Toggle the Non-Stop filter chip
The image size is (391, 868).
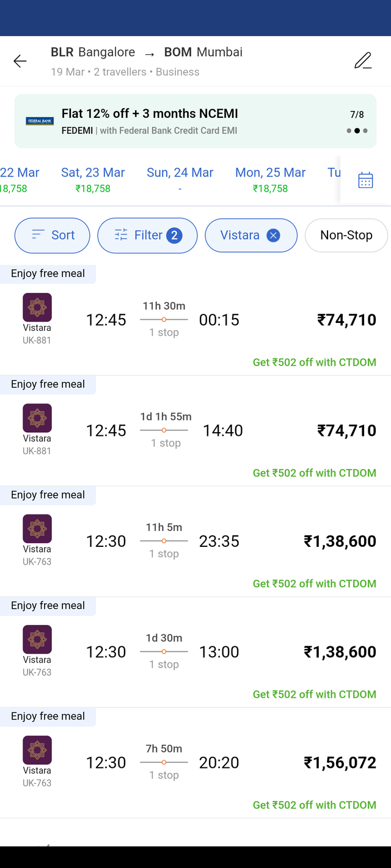pos(346,235)
